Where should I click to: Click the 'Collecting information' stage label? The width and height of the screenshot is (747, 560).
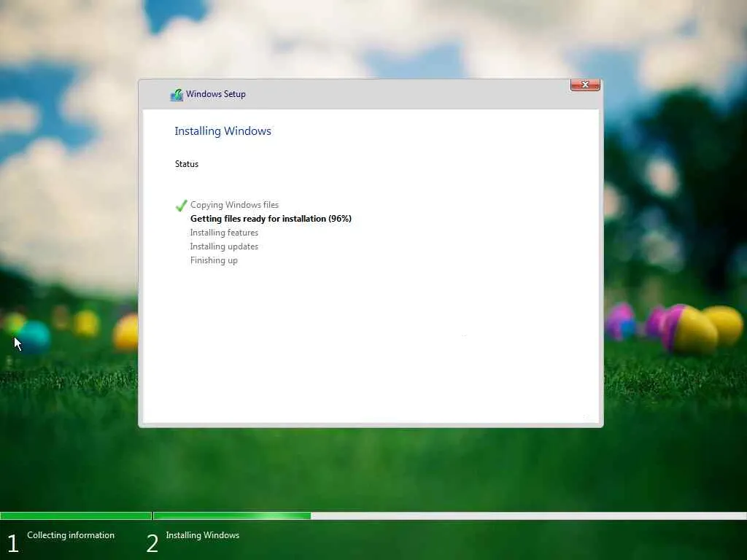click(71, 535)
